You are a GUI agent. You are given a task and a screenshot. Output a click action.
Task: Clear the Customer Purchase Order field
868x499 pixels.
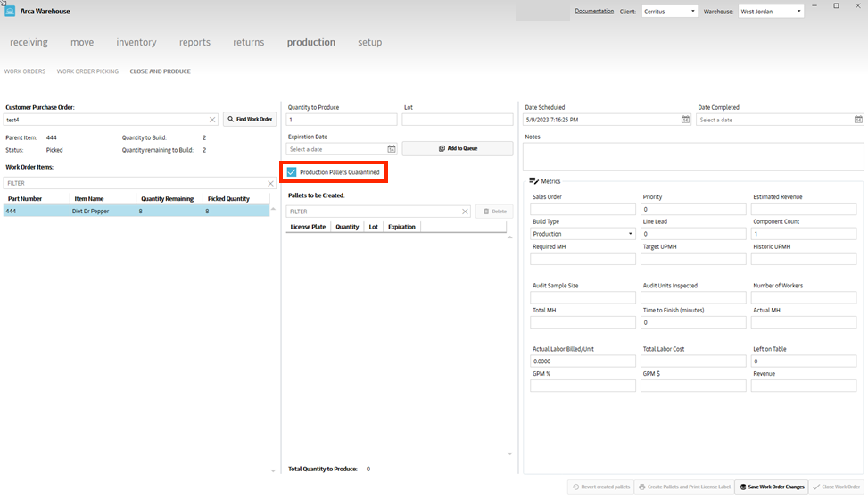coord(212,120)
